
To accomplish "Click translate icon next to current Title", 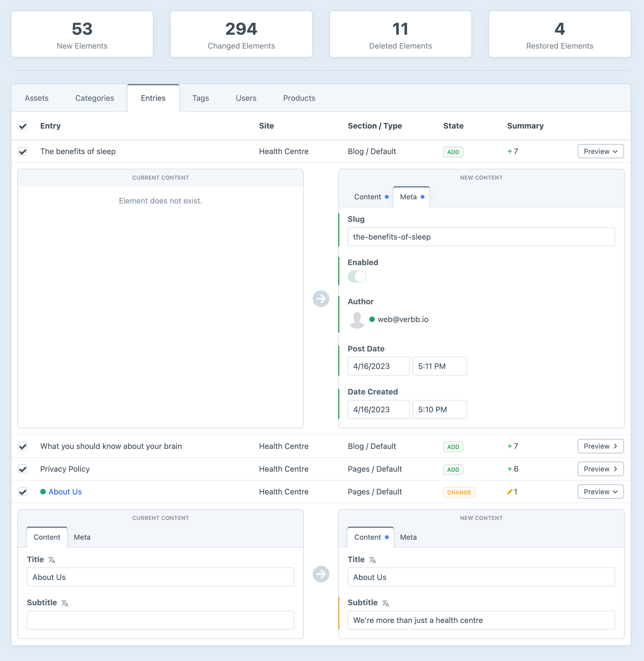I will pos(52,560).
